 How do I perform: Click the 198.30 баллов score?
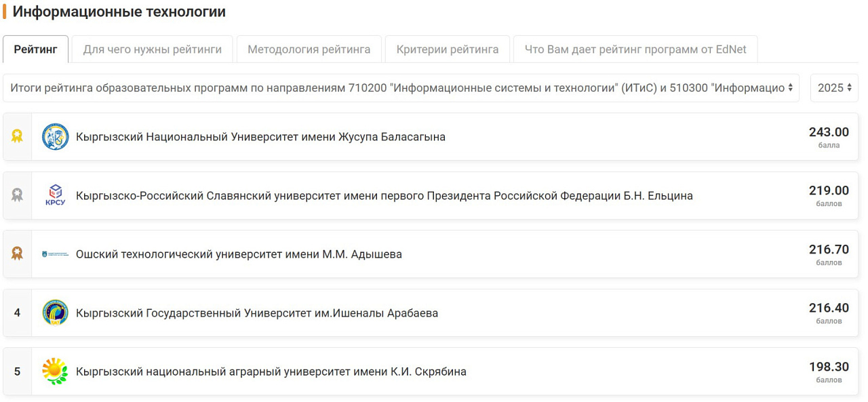(829, 371)
